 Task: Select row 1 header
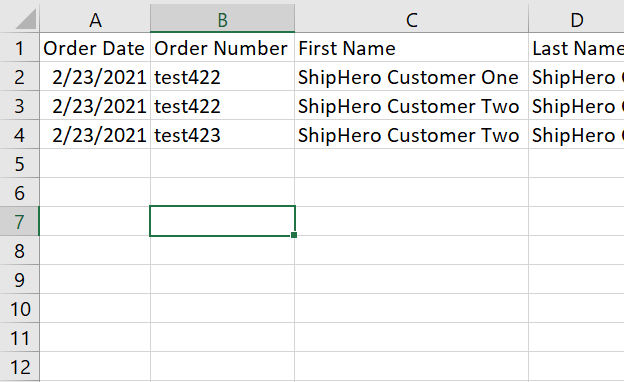tap(20, 48)
